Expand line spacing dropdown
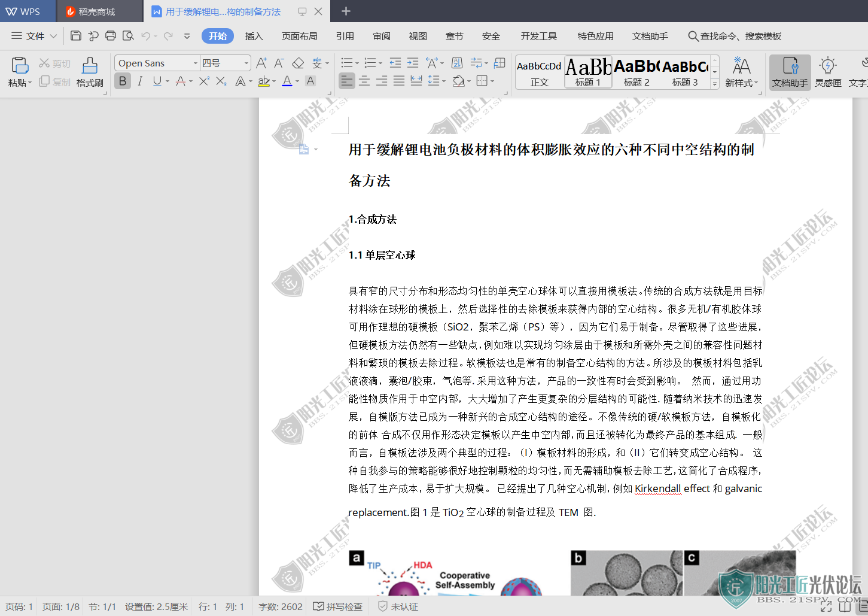Viewport: 868px width, 616px height. coord(444,81)
